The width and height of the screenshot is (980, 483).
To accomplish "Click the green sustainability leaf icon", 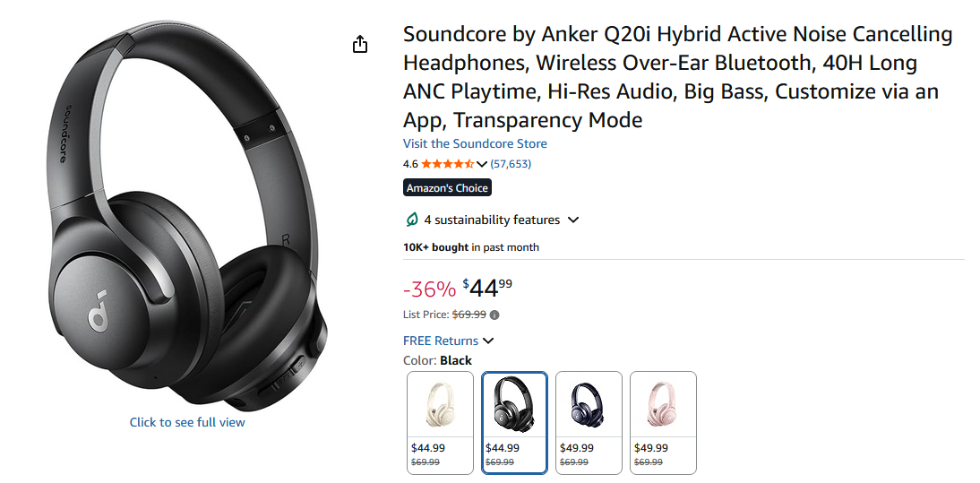I will 412,220.
